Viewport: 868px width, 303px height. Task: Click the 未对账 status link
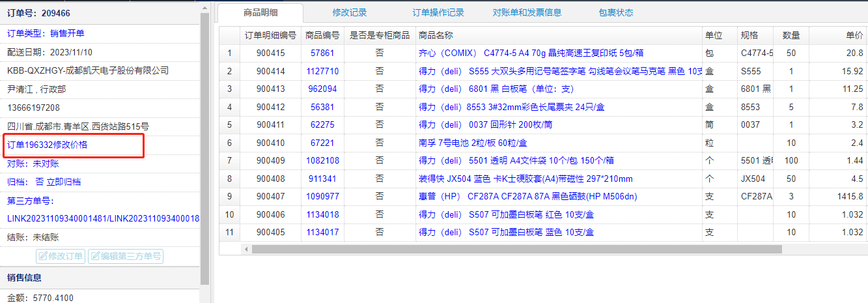[x=46, y=164]
